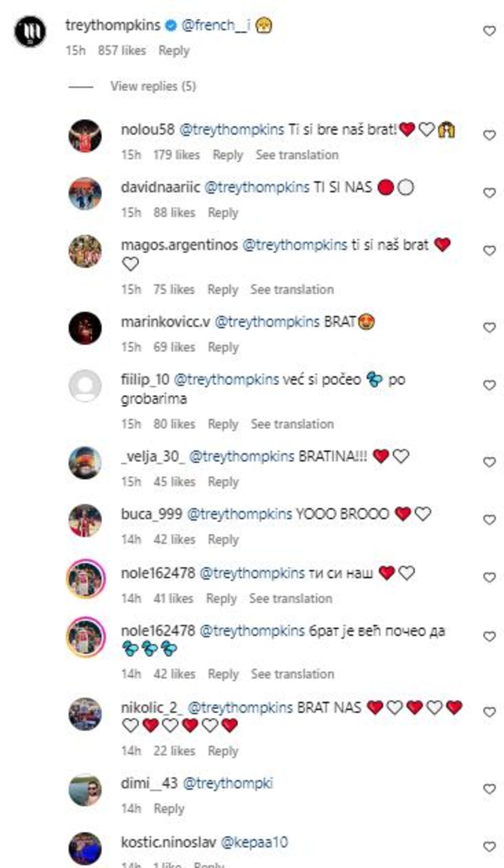Image resolution: width=504 pixels, height=868 pixels.
Task: Open the @french__i mention link
Action: (216, 25)
